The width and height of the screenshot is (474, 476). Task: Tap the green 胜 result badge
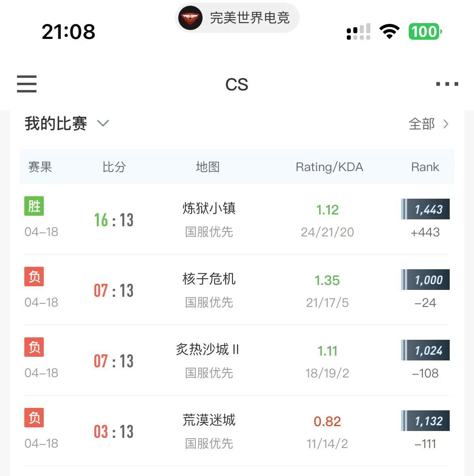pos(34,206)
